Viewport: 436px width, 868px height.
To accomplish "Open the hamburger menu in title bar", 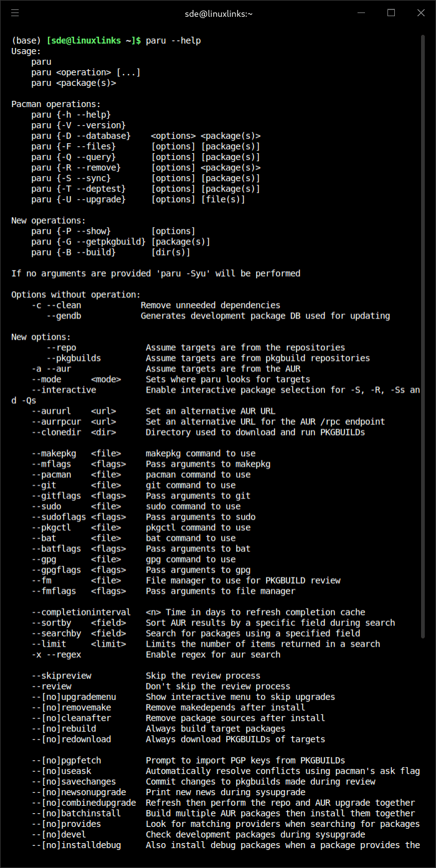I will click(15, 12).
